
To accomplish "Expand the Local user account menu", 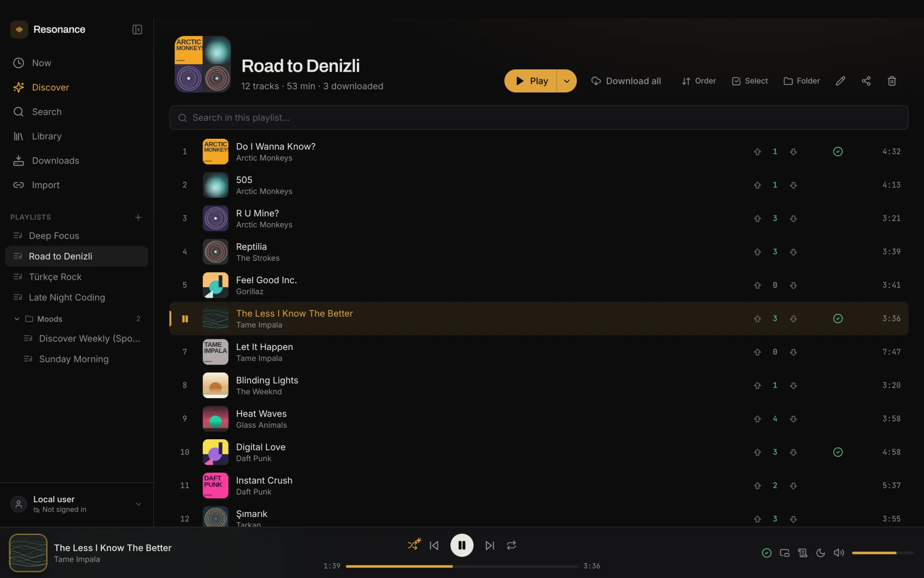I will pos(138,504).
